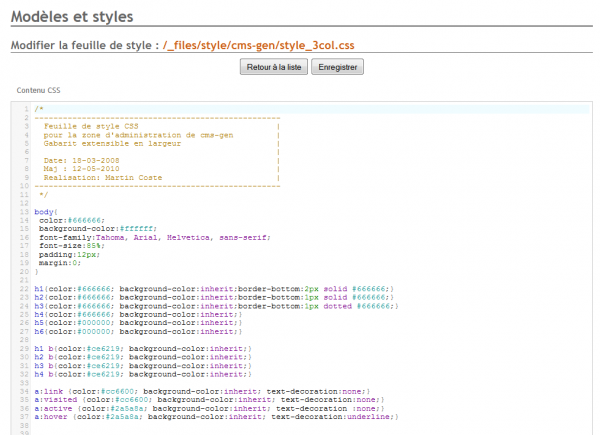Click the style_3col.css file path
This screenshot has height=435, width=600.
pyautogui.click(x=259, y=45)
